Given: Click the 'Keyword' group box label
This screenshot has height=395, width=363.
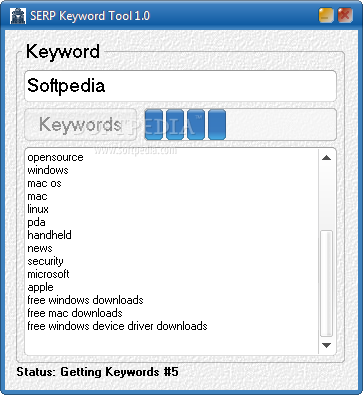Looking at the screenshot, I should click(x=63, y=52).
